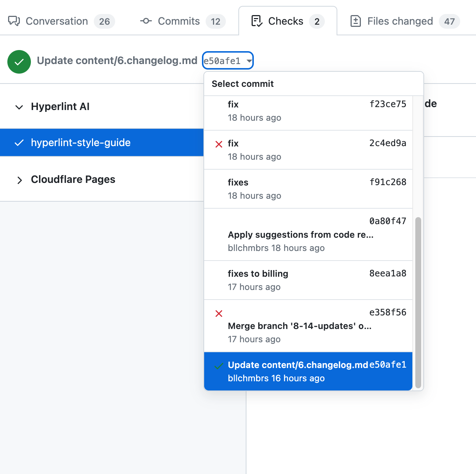
Task: Select the hyperlint-style-guide check run
Action: pyautogui.click(x=81, y=142)
